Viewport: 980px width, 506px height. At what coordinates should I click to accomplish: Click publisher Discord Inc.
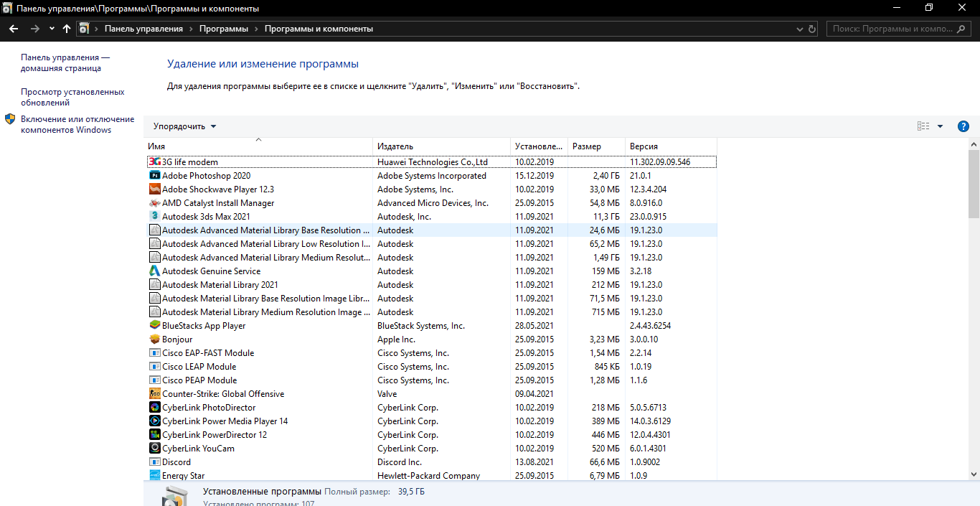point(400,462)
